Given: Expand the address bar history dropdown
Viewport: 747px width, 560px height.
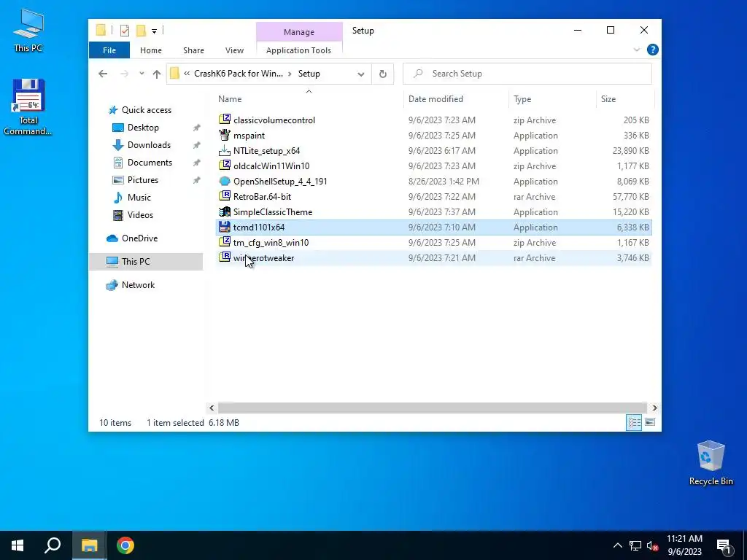Looking at the screenshot, I should point(360,74).
